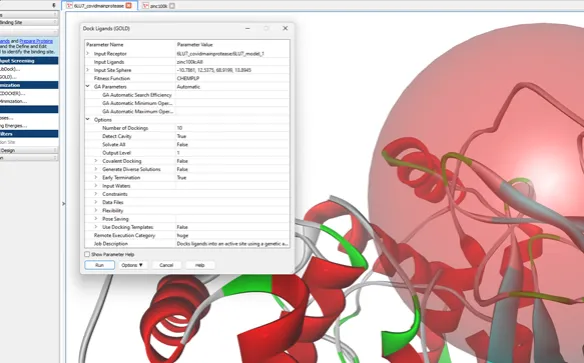The image size is (584, 363).
Task: Click the pin icon above the tools panel
Action: (x=54, y=5)
